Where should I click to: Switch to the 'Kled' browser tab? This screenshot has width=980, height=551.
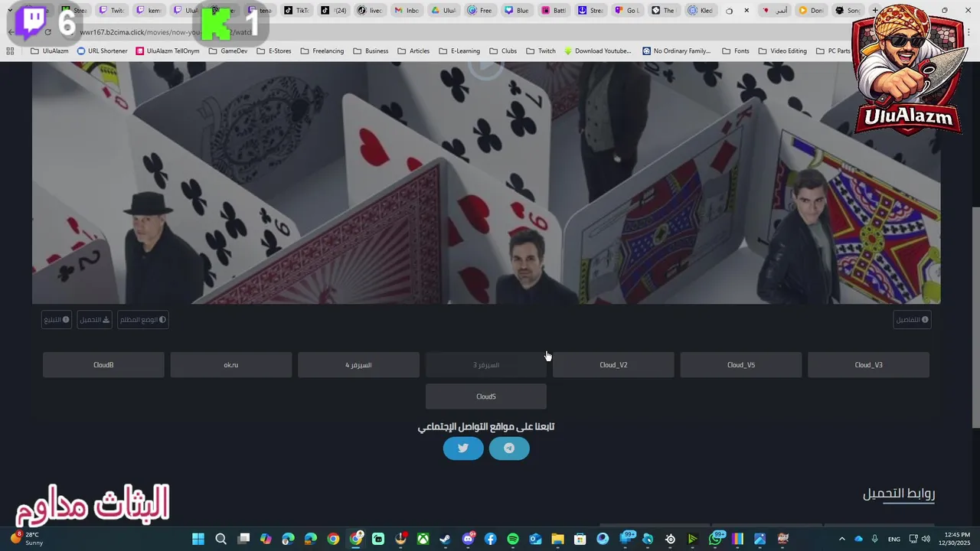(x=701, y=11)
